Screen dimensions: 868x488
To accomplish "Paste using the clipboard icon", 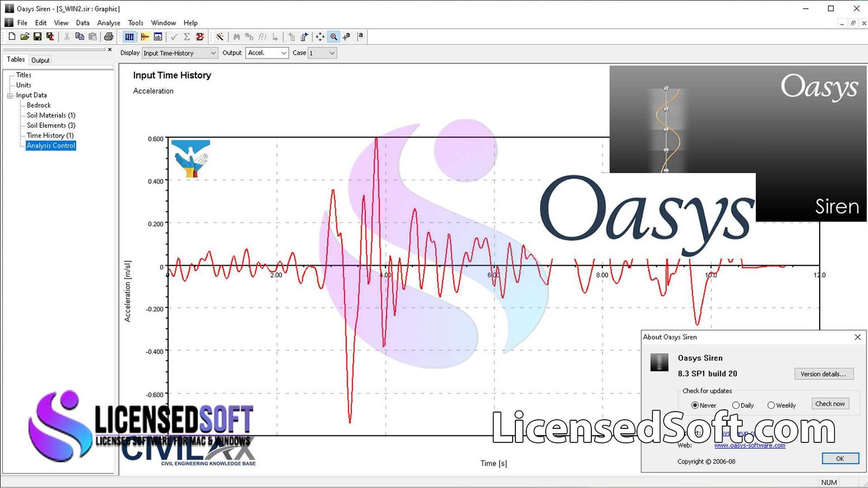I will point(93,36).
